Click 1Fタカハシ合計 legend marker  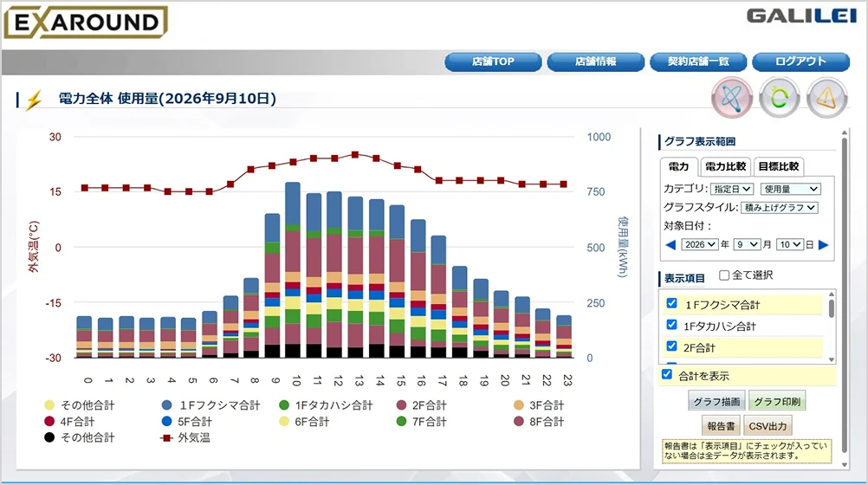[x=284, y=405]
